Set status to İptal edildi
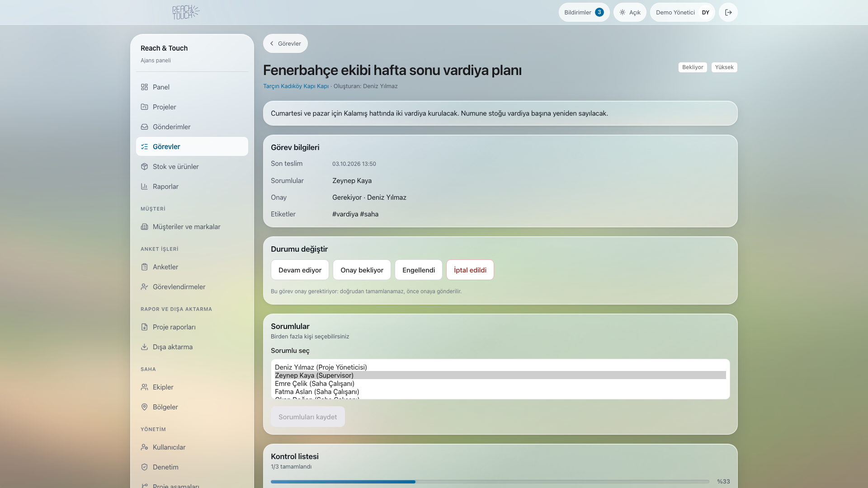Screen dimensions: 868x488 (x=470, y=270)
